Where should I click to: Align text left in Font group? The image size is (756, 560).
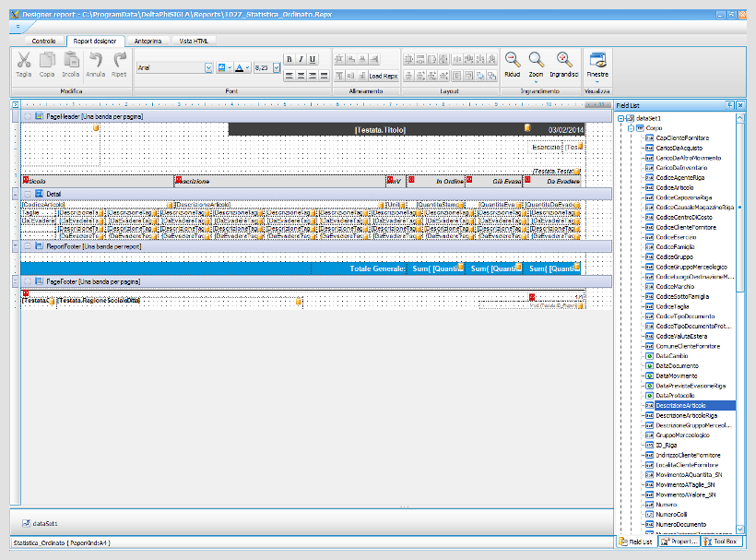[x=289, y=76]
